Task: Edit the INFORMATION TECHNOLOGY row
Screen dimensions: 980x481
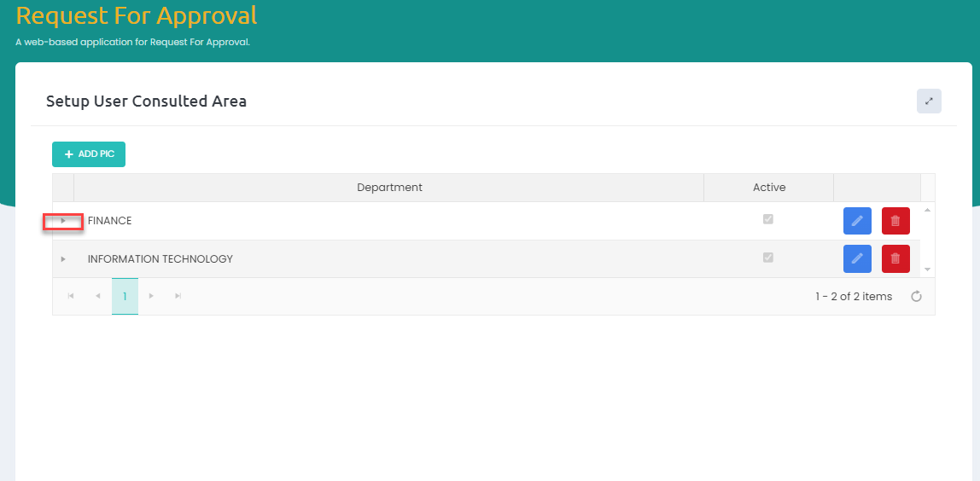Action: tap(857, 258)
